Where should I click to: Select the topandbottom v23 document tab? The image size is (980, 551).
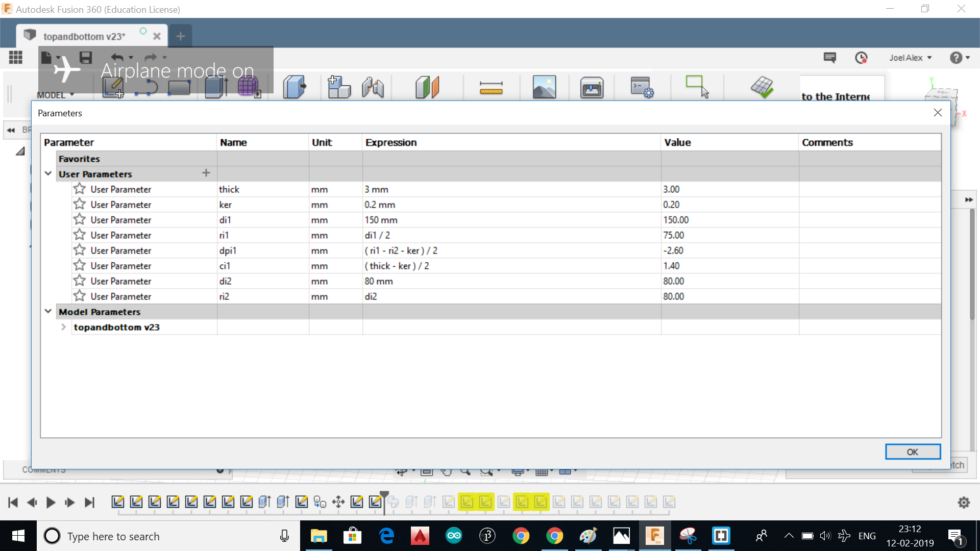[x=84, y=36]
